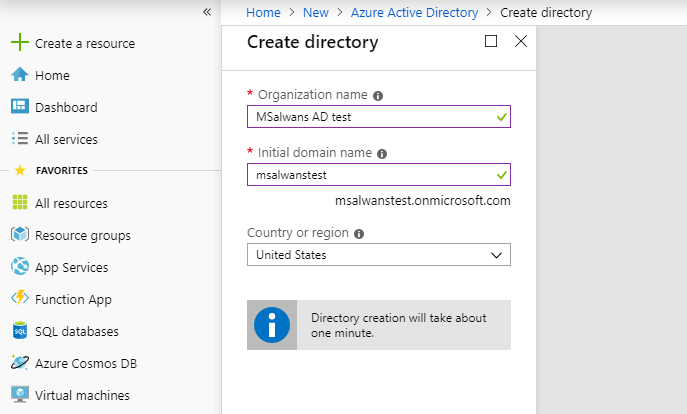The width and height of the screenshot is (687, 414).
Task: Click the Home house icon in sidebar
Action: pos(20,74)
